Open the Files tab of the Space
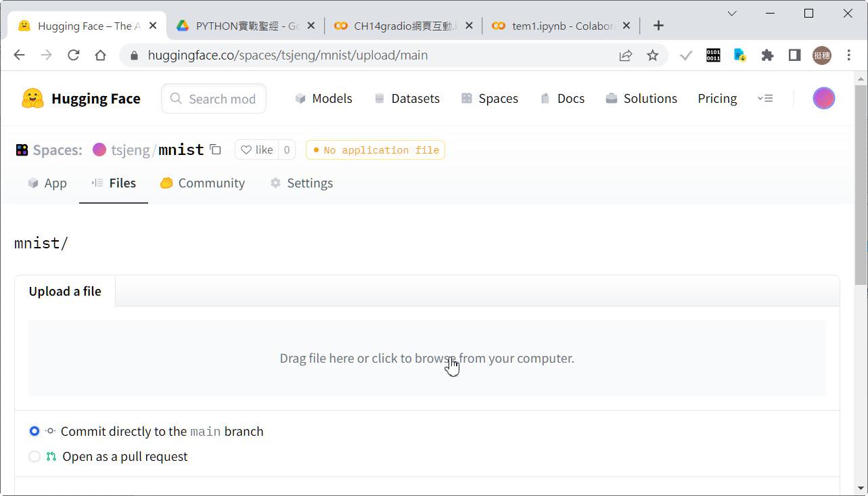868x496 pixels. [114, 183]
